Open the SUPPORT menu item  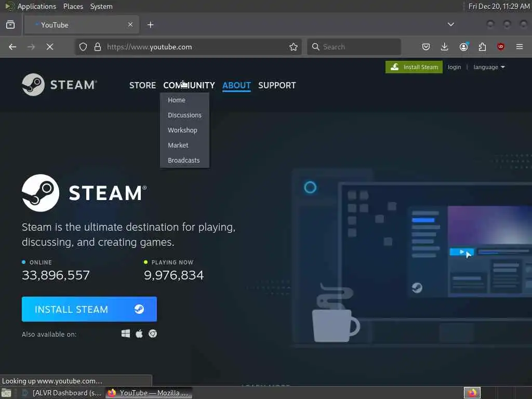(277, 86)
